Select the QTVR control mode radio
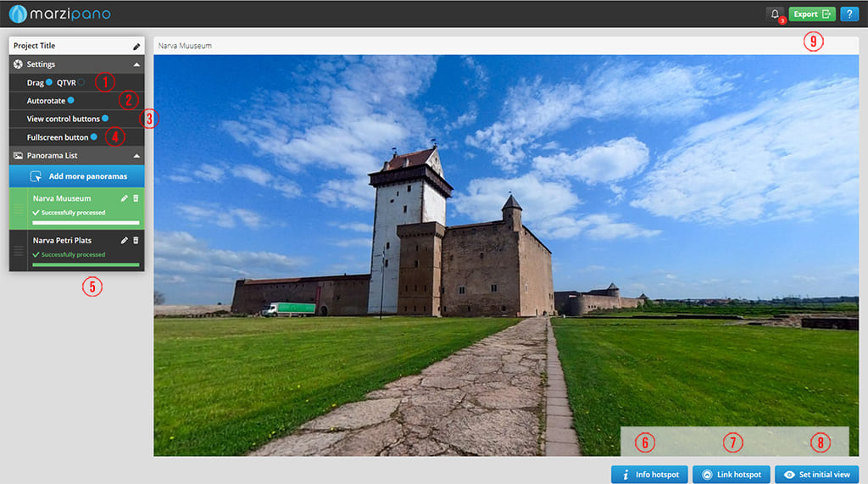This screenshot has width=868, height=484. tap(81, 82)
